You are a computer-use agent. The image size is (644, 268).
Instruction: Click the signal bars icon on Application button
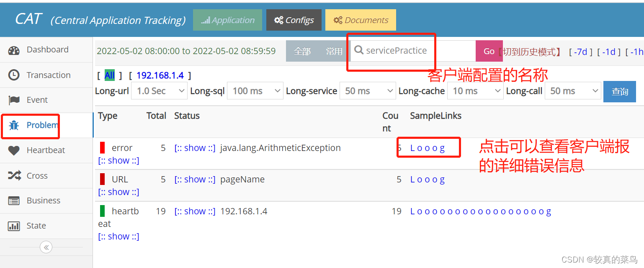coord(205,20)
